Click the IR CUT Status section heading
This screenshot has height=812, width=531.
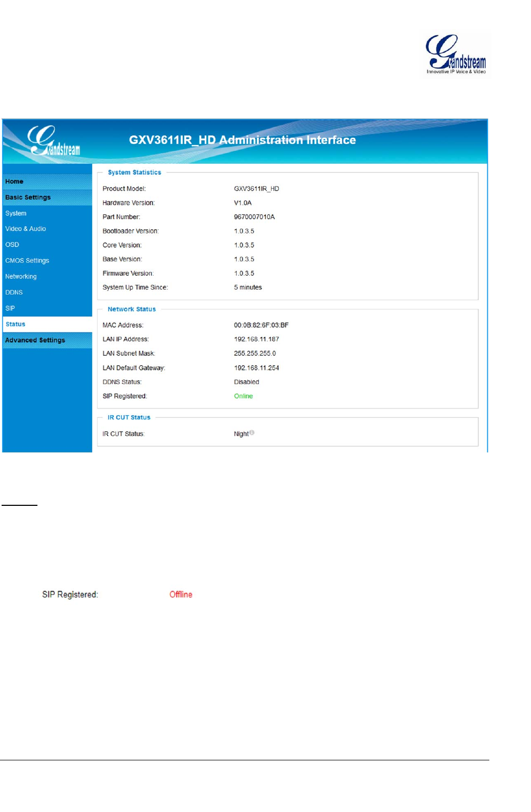(129, 417)
